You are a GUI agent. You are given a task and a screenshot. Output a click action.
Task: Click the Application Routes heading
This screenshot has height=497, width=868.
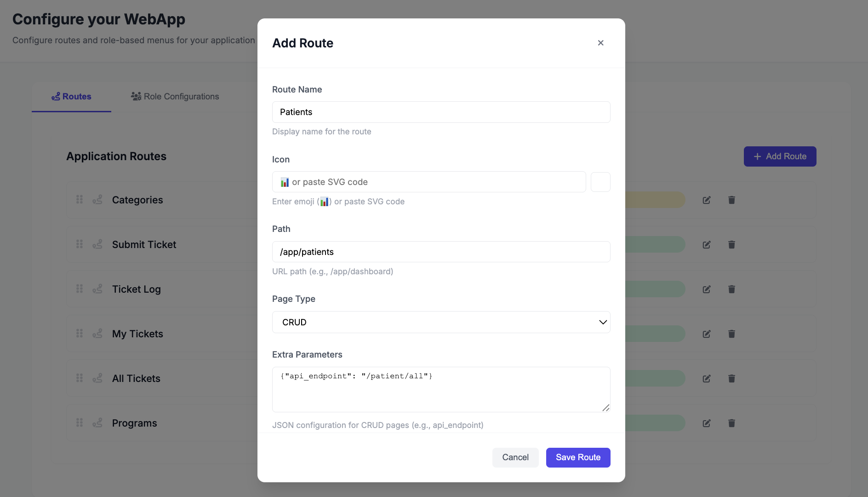click(116, 156)
